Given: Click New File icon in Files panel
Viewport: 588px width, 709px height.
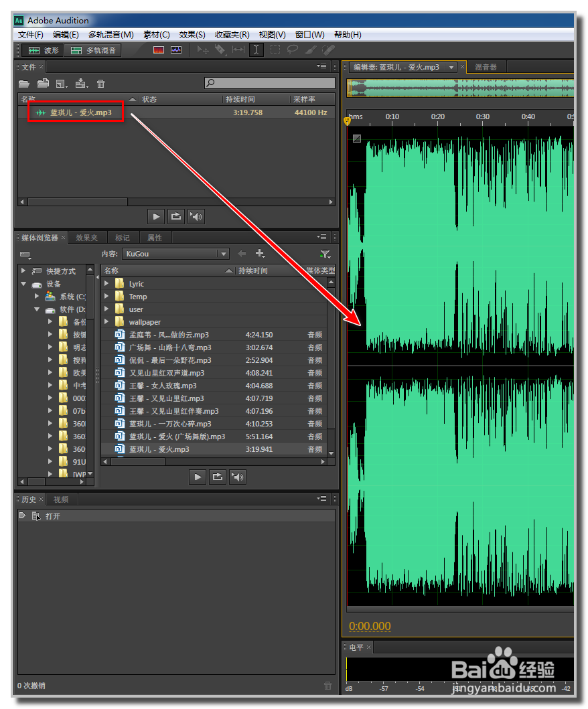Looking at the screenshot, I should (62, 84).
